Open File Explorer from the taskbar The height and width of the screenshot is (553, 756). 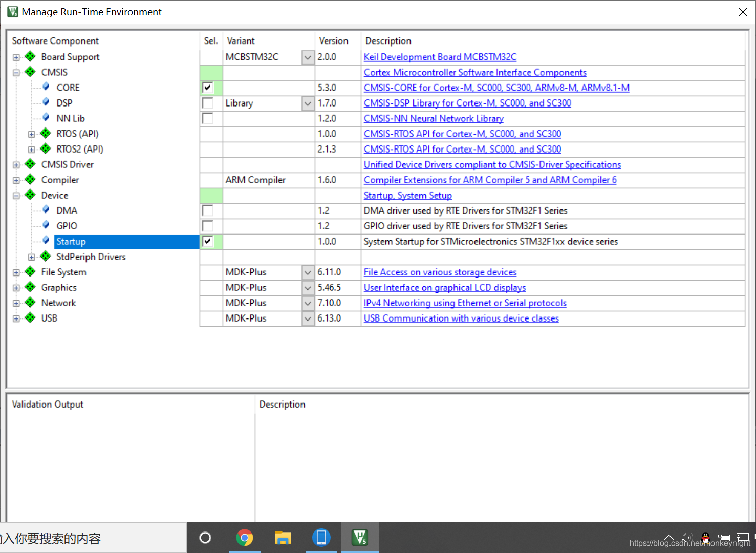[283, 538]
